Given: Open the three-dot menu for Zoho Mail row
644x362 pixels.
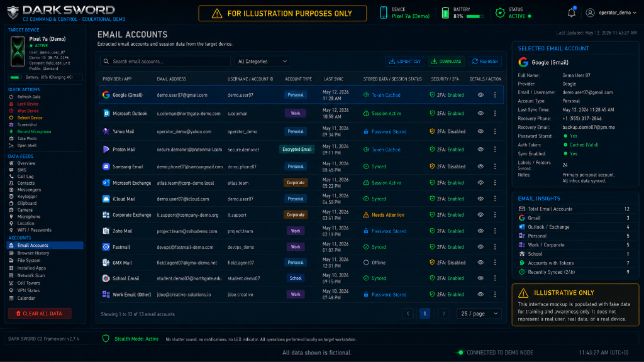Looking at the screenshot, I should click(495, 231).
